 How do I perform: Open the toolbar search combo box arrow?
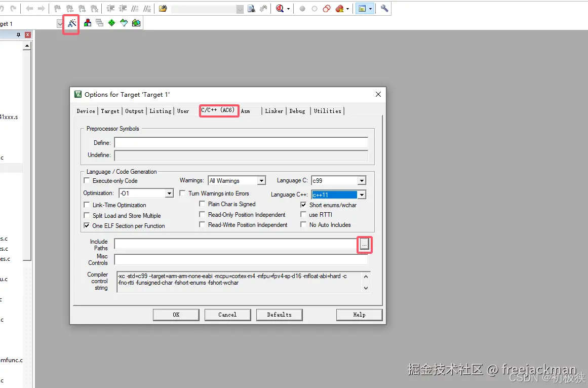pyautogui.click(x=240, y=9)
